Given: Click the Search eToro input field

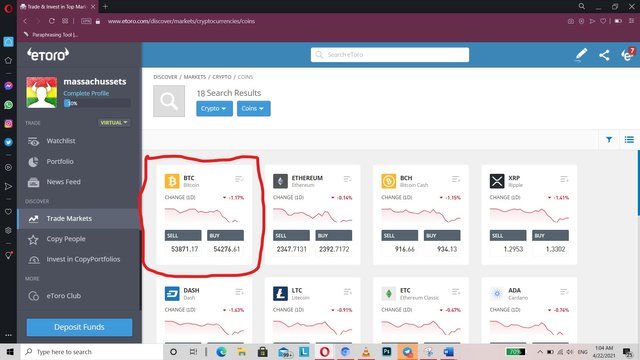Looking at the screenshot, I should click(390, 55).
